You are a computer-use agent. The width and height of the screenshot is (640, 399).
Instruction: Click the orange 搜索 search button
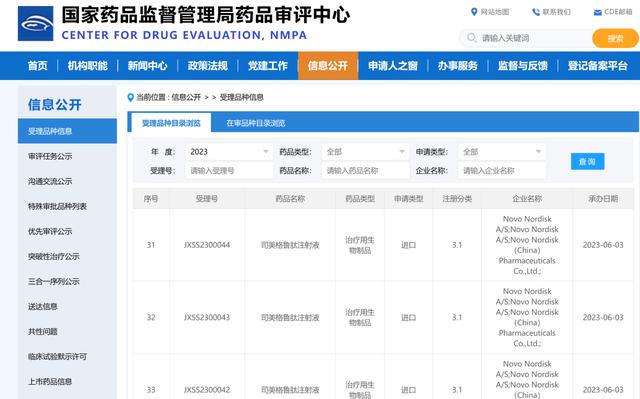615,38
